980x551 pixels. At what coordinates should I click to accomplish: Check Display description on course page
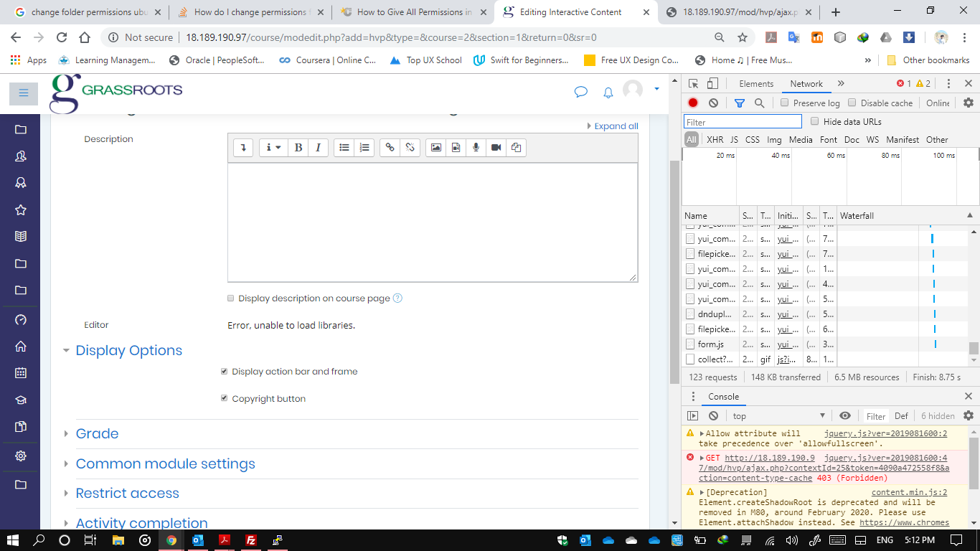[x=231, y=298]
